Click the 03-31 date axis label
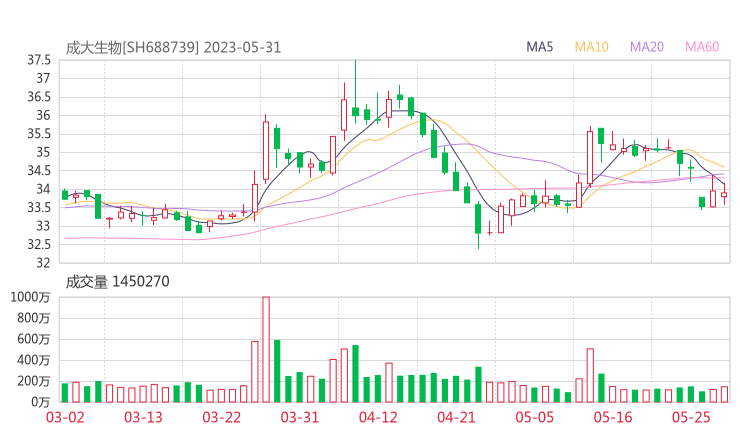The height and width of the screenshot is (440, 740). 300,417
